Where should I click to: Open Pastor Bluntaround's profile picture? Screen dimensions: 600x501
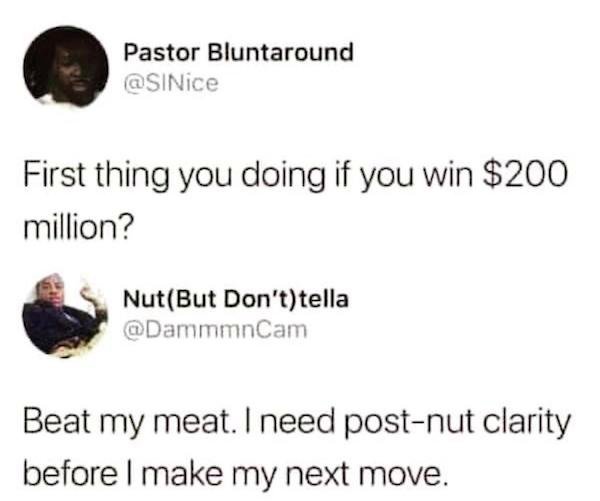66,67
